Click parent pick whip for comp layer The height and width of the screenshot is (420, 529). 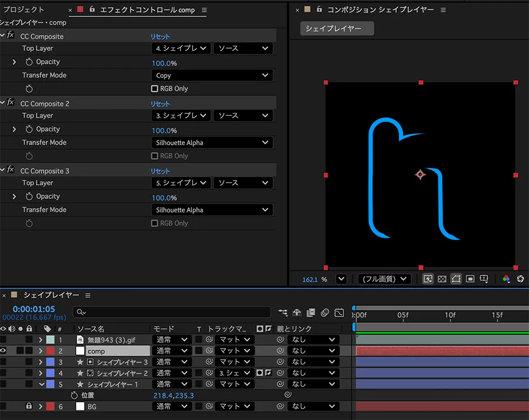[x=280, y=350]
